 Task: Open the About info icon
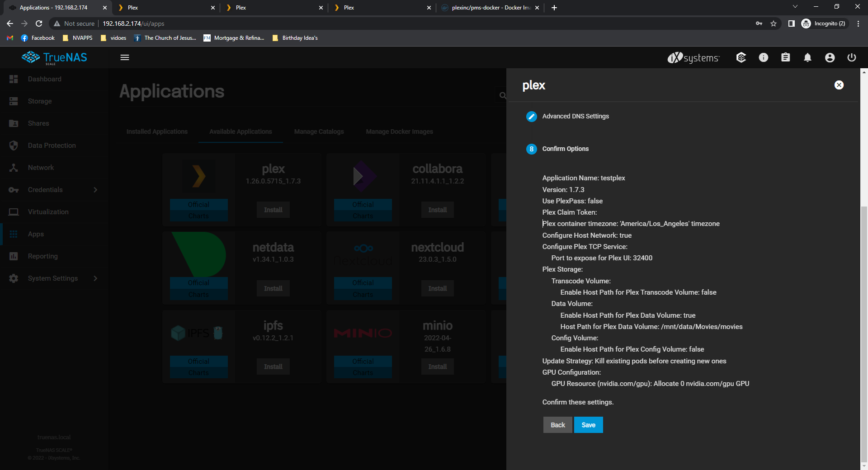click(764, 57)
